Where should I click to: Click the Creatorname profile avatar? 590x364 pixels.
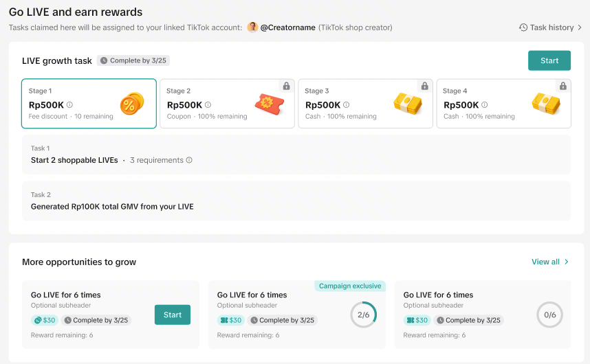[252, 27]
